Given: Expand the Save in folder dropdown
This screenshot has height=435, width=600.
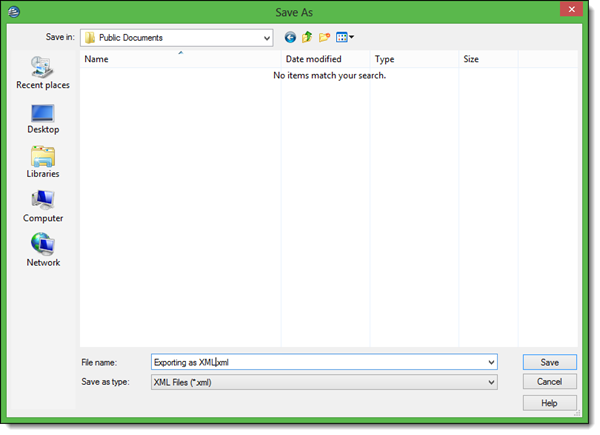Looking at the screenshot, I should 266,38.
